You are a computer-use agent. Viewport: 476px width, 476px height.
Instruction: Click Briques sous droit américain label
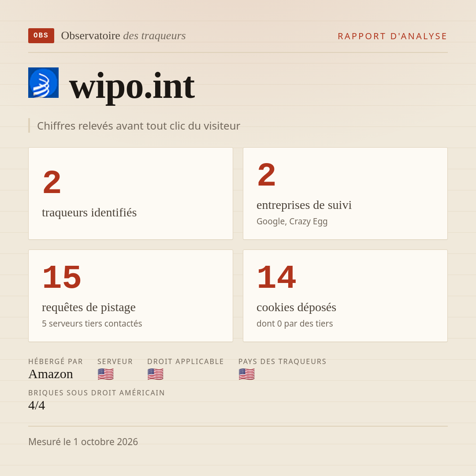point(97,393)
